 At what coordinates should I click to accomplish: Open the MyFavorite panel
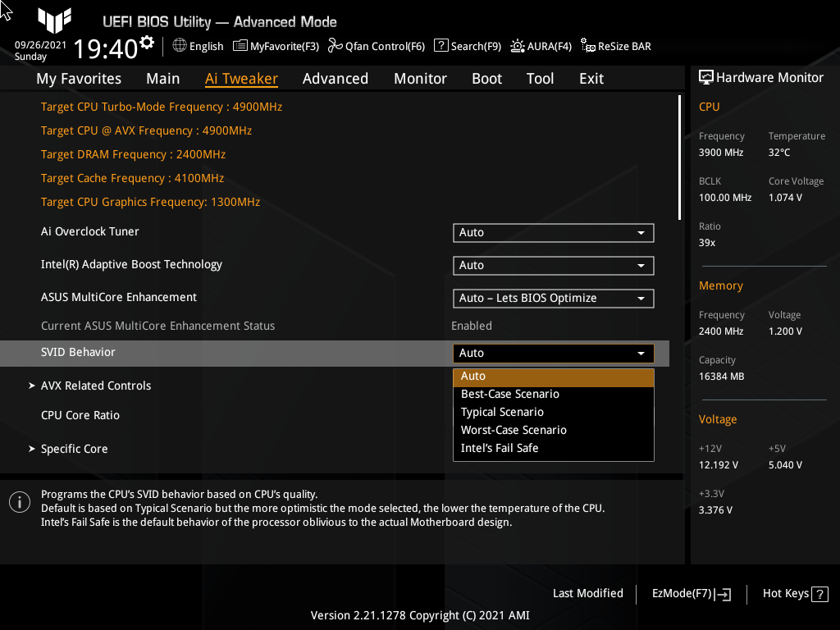[276, 46]
